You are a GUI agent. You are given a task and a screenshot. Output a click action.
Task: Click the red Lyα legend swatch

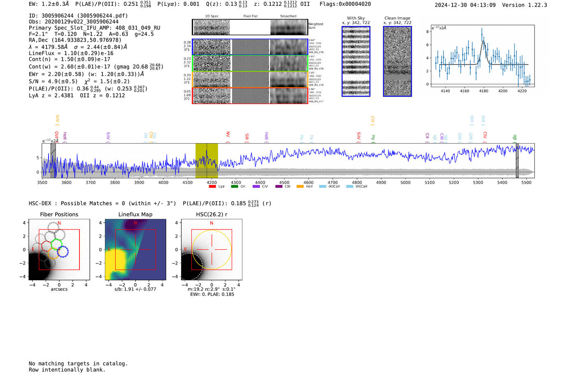pyautogui.click(x=212, y=187)
